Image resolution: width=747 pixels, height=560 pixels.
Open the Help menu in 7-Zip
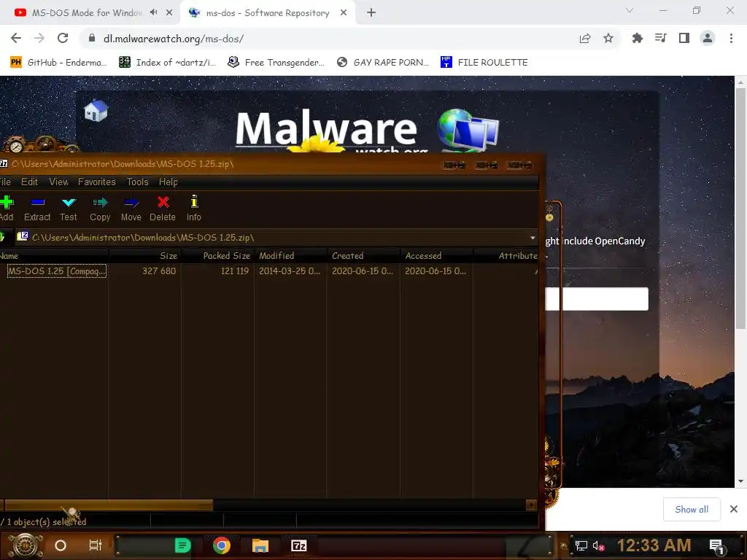pos(169,182)
